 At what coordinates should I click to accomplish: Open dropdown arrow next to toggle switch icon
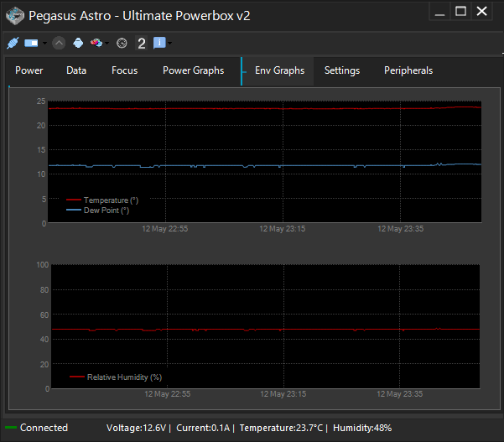(44, 43)
